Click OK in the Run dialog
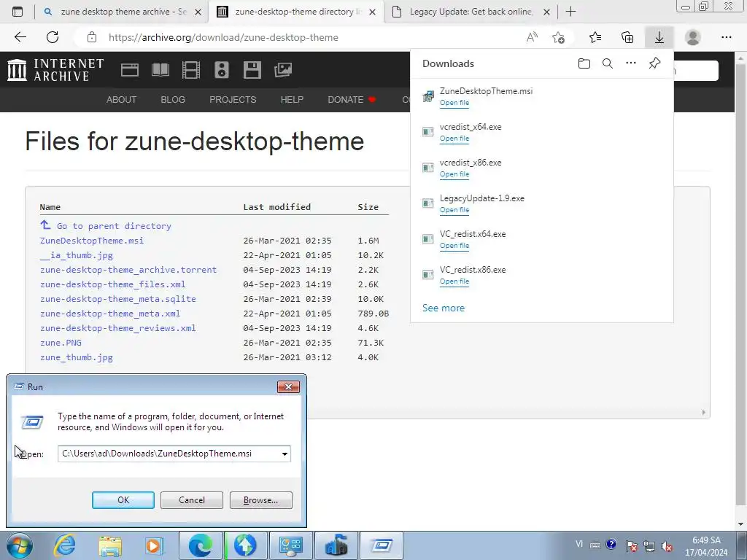This screenshot has height=560, width=747. pyautogui.click(x=123, y=500)
